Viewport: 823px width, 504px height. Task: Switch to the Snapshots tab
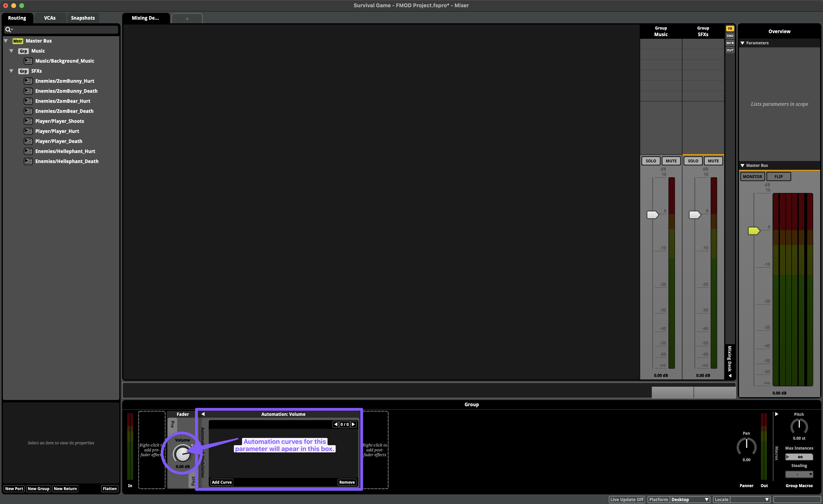coord(83,18)
